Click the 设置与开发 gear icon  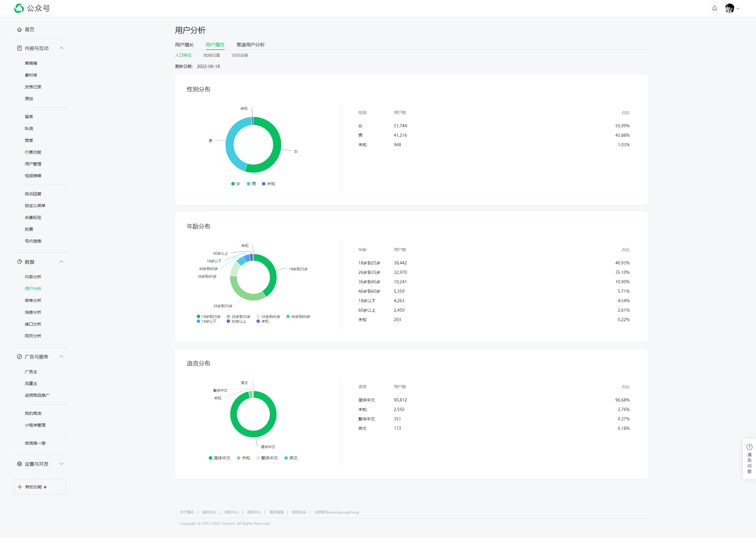coord(19,464)
